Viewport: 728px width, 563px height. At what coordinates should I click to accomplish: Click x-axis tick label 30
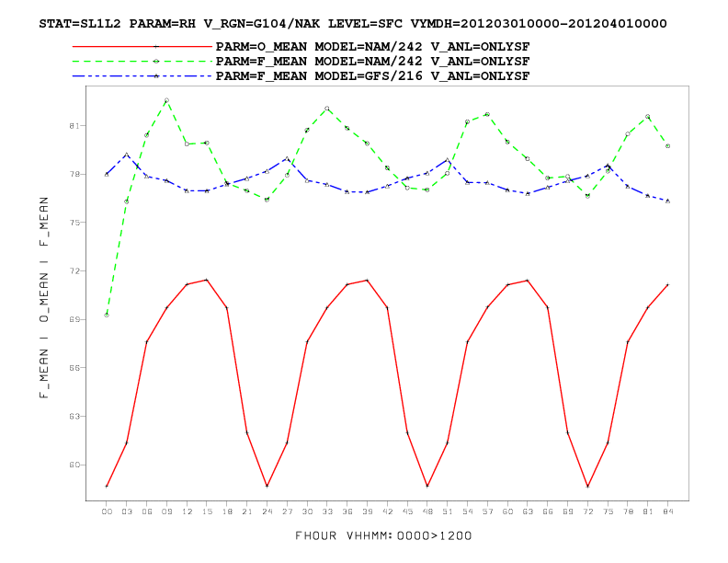click(x=307, y=511)
